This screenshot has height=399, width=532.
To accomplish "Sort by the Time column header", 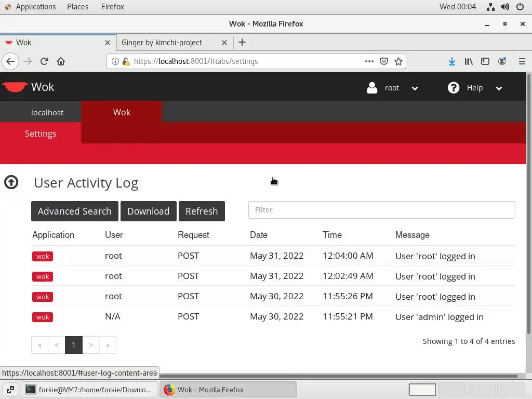I will 332,235.
